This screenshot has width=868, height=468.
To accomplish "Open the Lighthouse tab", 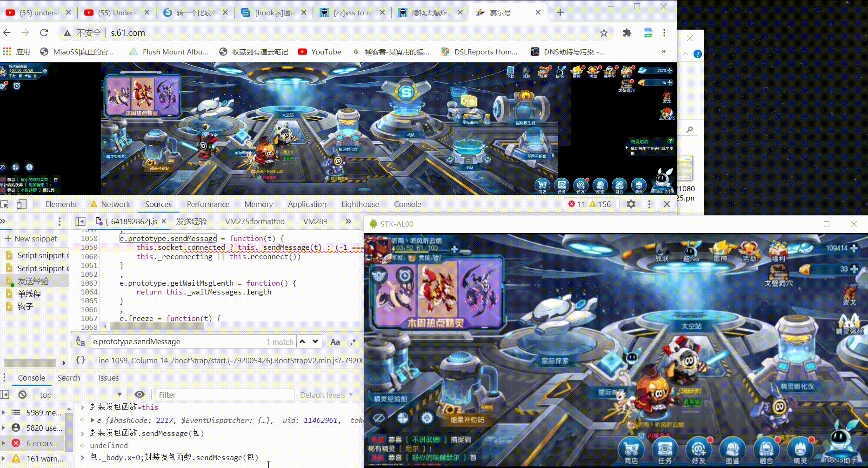I will point(360,204).
